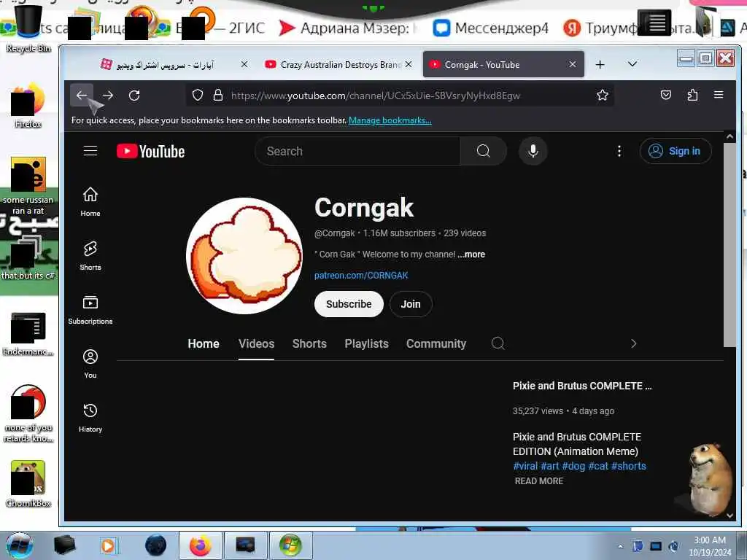Reload the Corngak page
Screen dimensions: 747x560
point(134,96)
